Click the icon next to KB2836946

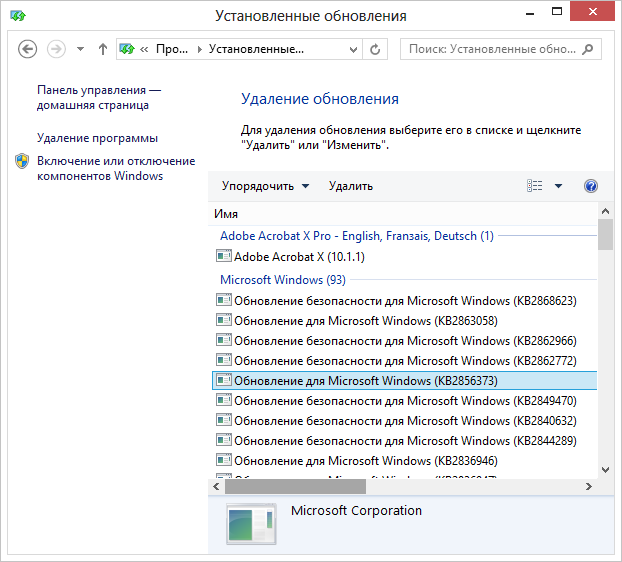224,460
